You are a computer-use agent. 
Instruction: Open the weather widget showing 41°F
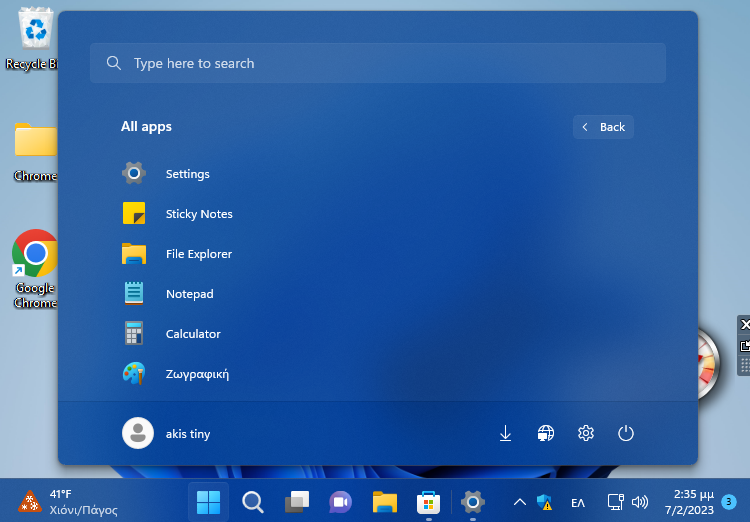click(68, 502)
